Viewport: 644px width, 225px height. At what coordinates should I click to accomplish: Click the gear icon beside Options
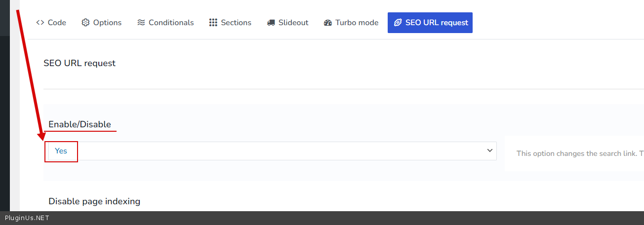[x=85, y=23]
